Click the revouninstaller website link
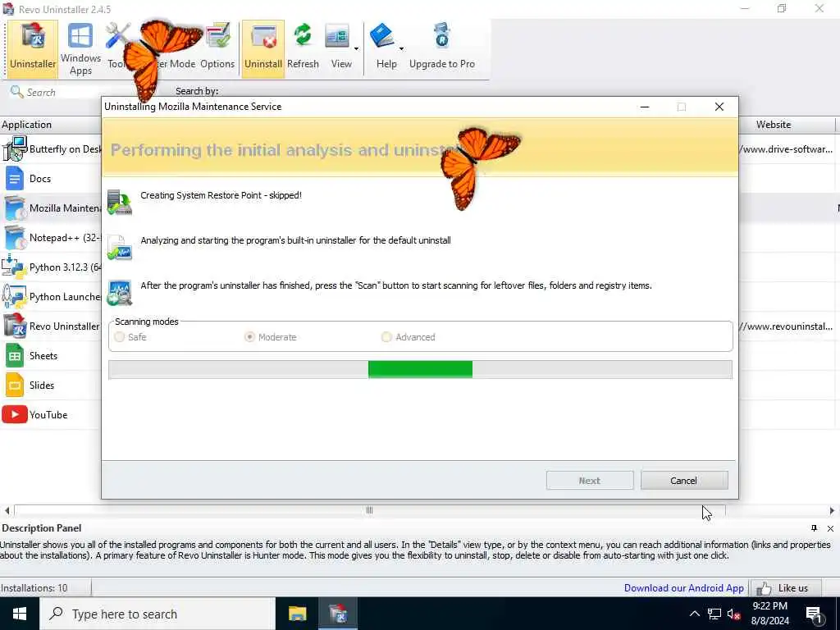 (x=786, y=326)
